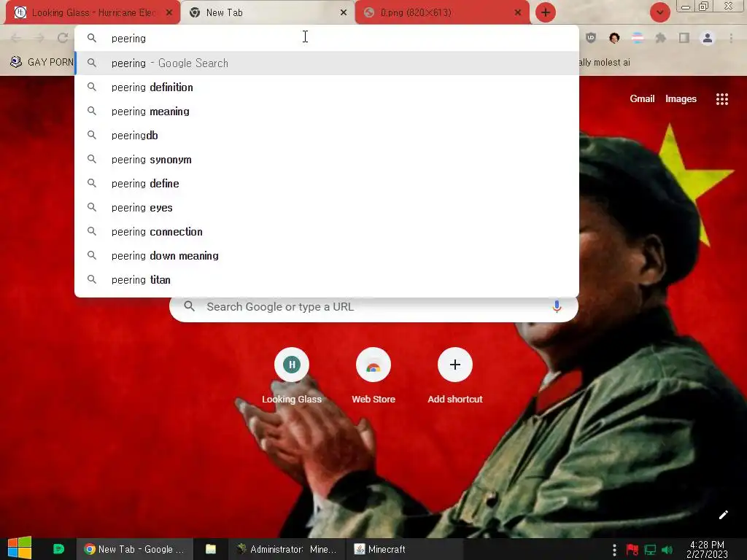Select 'peering - Google Search' suggestion

click(x=327, y=63)
